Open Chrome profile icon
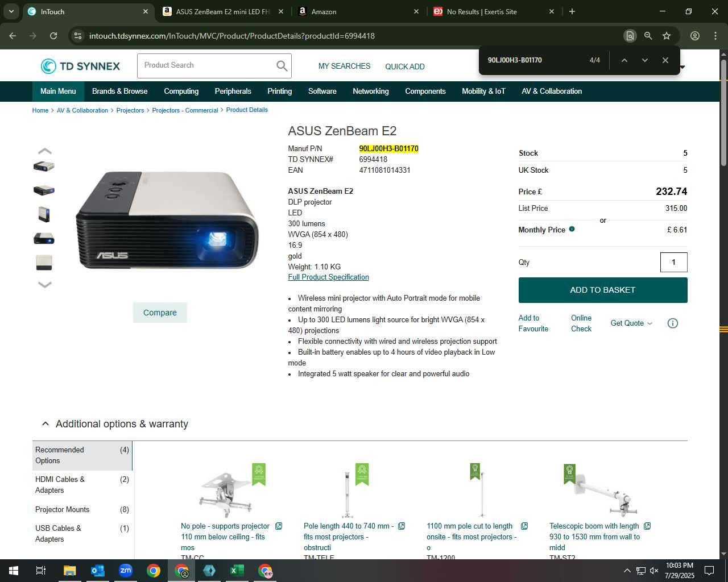 coord(694,36)
